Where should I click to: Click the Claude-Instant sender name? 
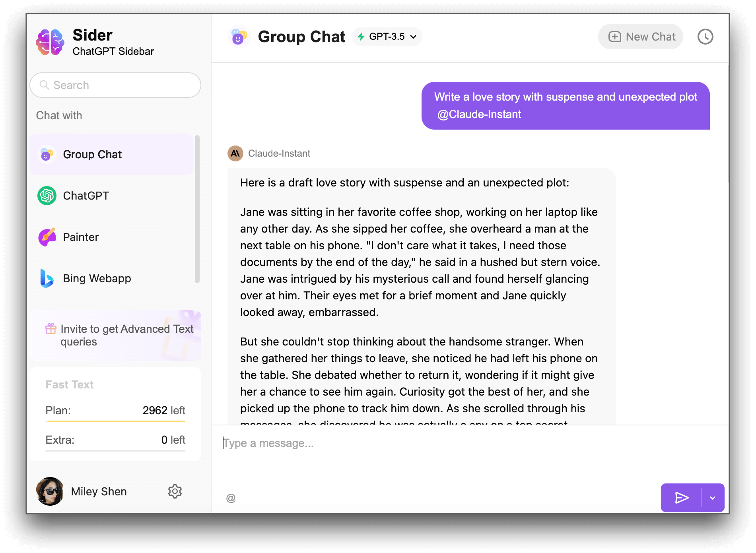[279, 153]
